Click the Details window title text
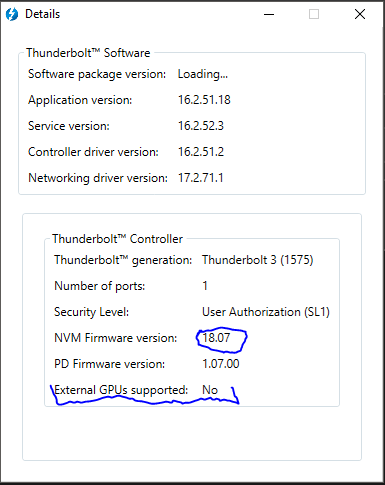Screen dimensions: 385x485 point(43,14)
